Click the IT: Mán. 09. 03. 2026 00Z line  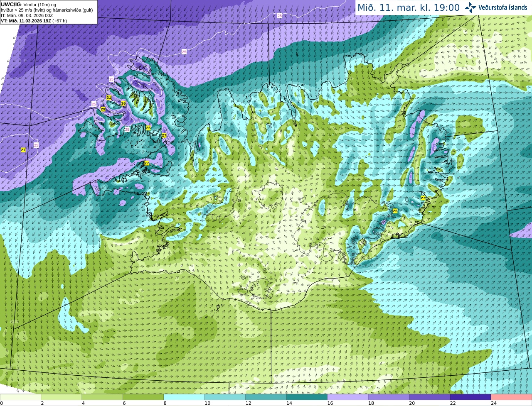(27, 15)
